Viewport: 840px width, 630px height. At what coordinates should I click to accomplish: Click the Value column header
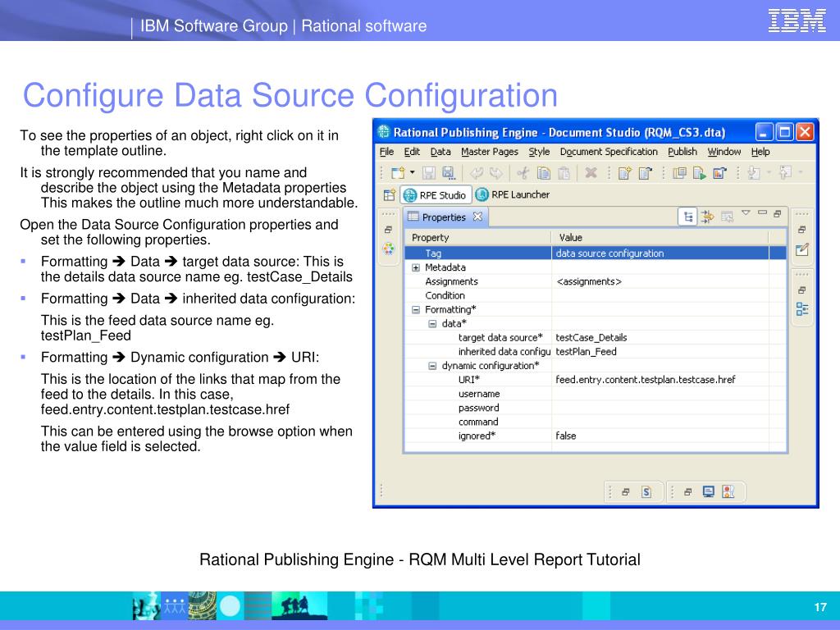[660, 237]
